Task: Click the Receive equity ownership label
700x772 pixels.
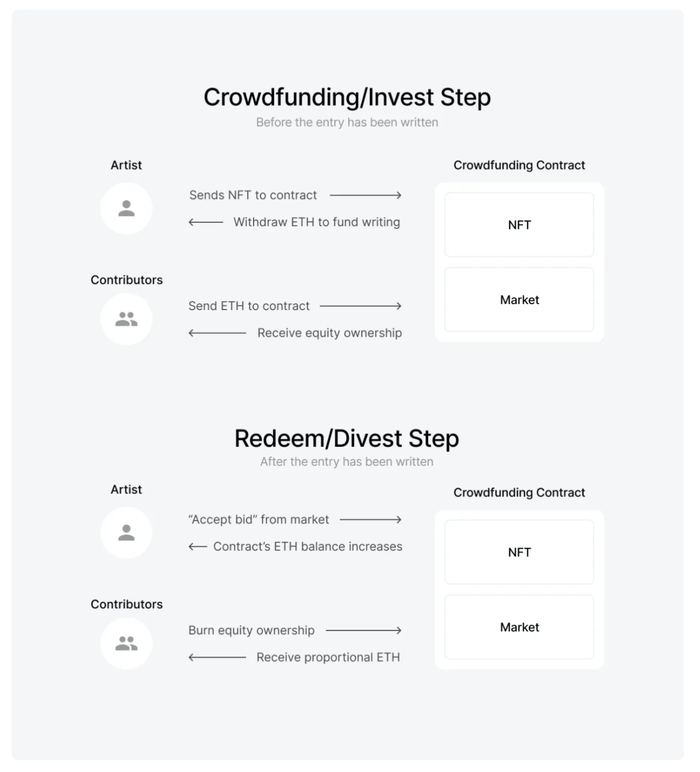Action: 329,333
